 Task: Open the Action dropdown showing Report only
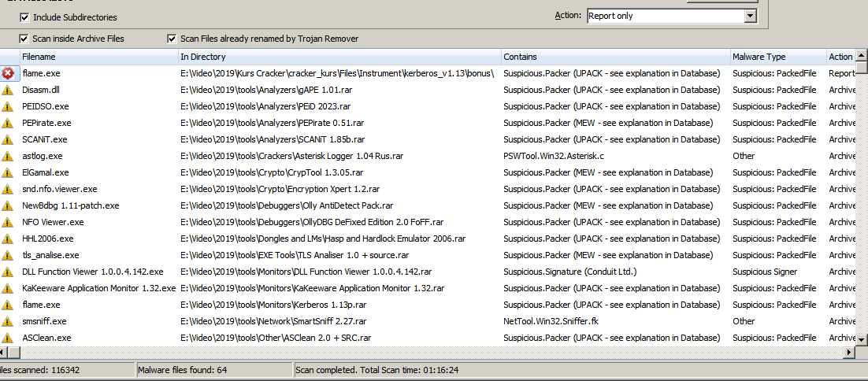[x=750, y=16]
